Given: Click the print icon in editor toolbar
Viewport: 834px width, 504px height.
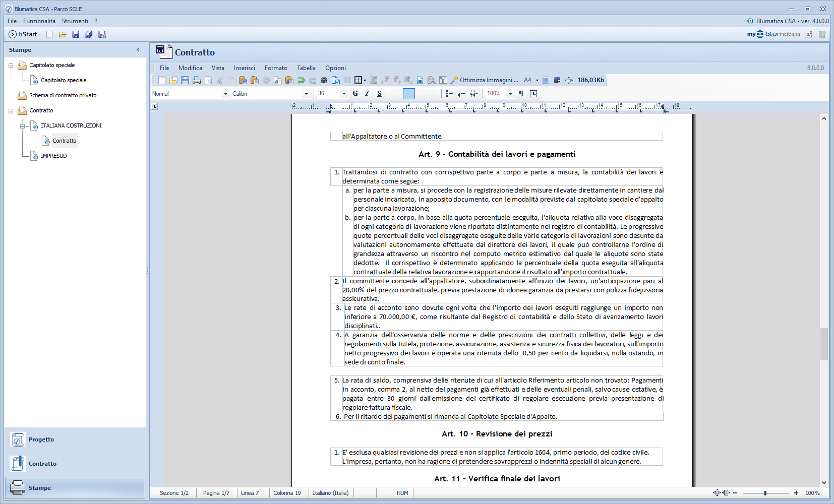Looking at the screenshot, I should tap(197, 80).
